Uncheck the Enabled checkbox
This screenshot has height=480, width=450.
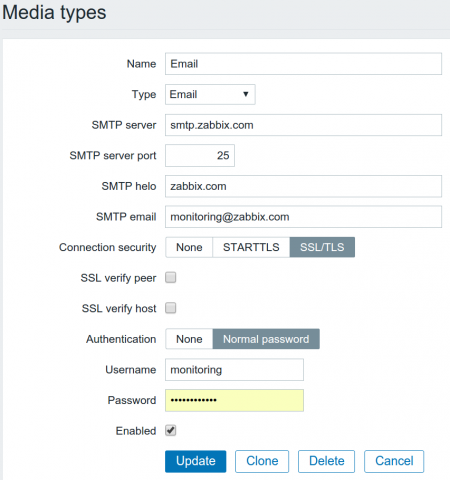[171, 430]
